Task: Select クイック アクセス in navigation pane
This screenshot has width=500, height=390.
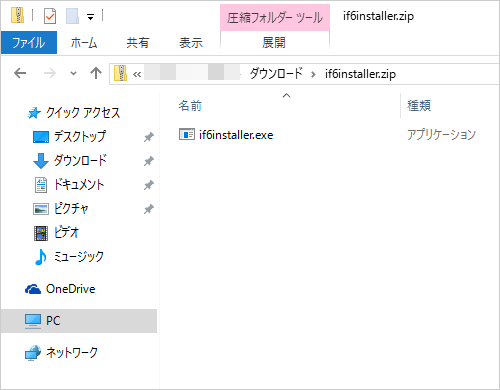Action: pos(83,113)
